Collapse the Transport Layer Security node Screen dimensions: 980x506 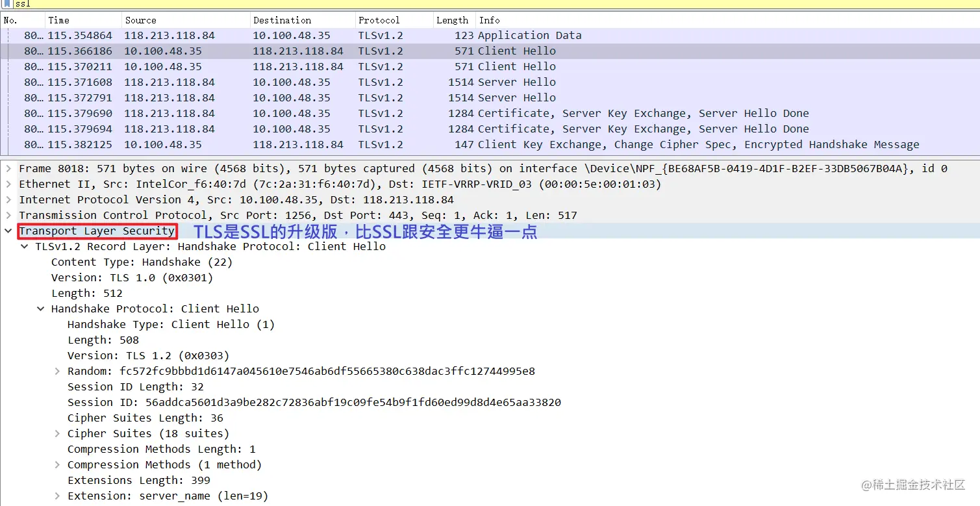click(x=8, y=231)
